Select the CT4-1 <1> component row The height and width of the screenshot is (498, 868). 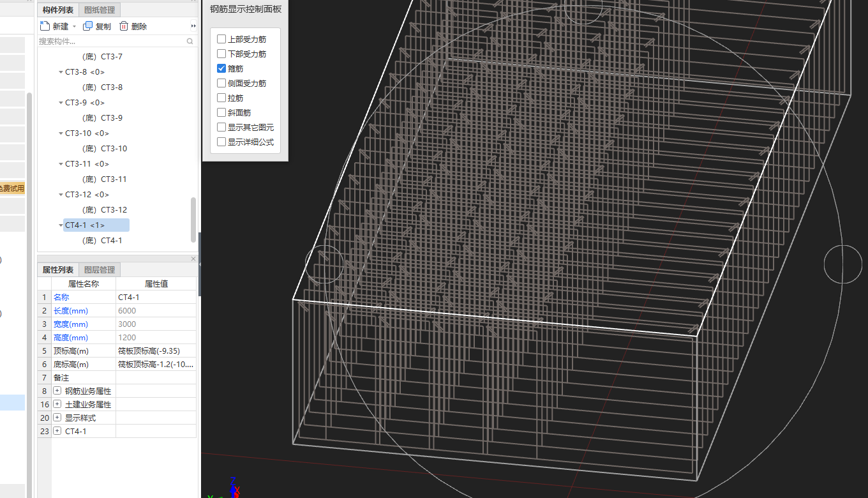click(96, 225)
